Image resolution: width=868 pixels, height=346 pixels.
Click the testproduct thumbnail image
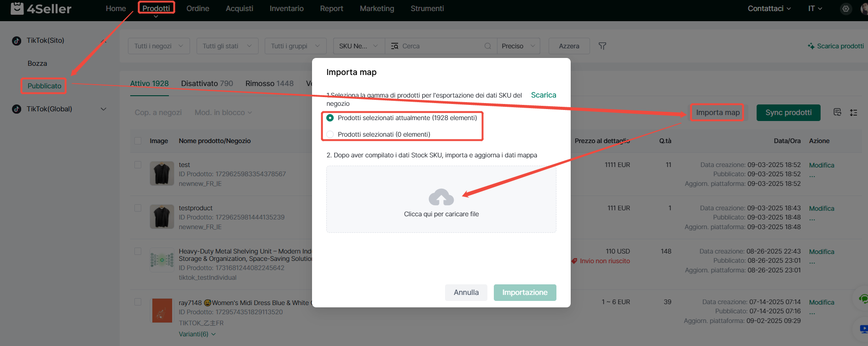[162, 217]
